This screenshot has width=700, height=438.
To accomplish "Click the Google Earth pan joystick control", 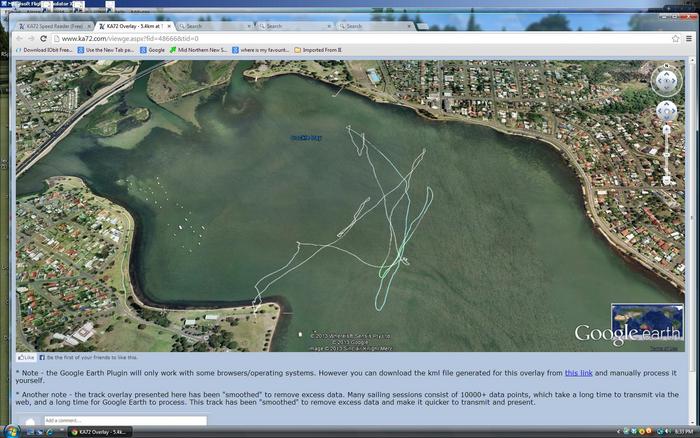I will click(x=666, y=112).
